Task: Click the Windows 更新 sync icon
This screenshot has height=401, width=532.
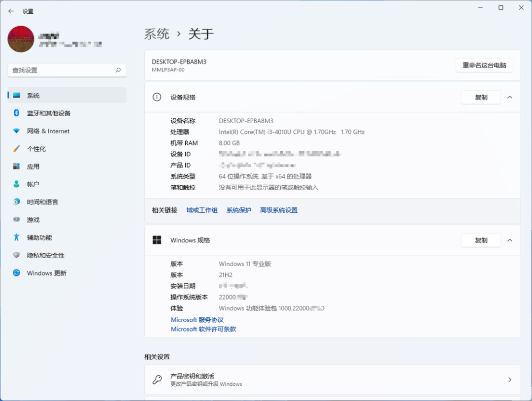Action: [x=16, y=273]
